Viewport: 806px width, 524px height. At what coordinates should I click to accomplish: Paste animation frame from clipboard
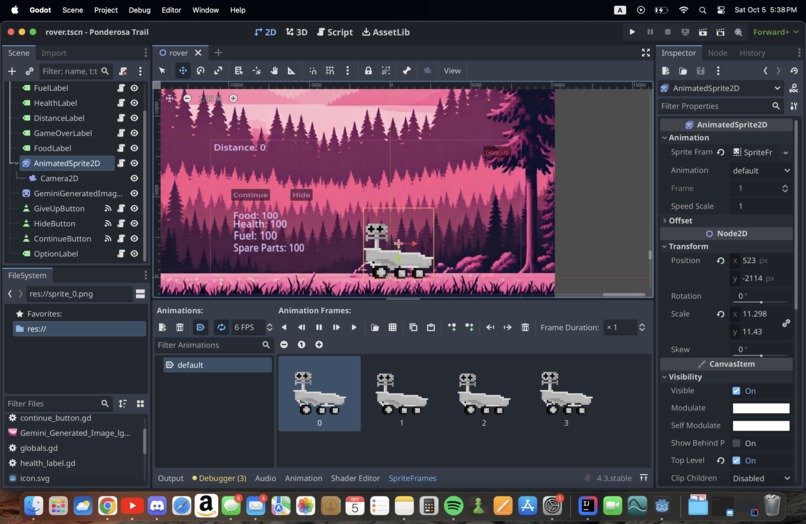[x=431, y=328]
